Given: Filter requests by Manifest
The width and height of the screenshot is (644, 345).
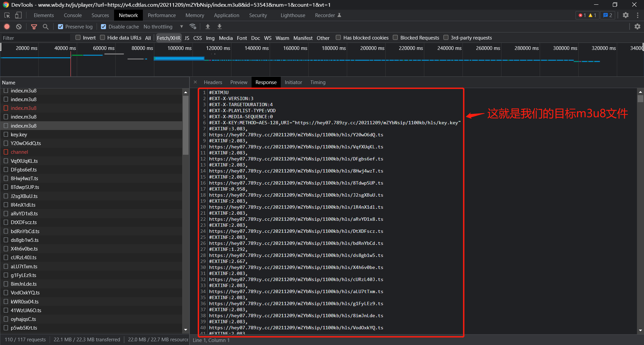Looking at the screenshot, I should pyautogui.click(x=303, y=38).
